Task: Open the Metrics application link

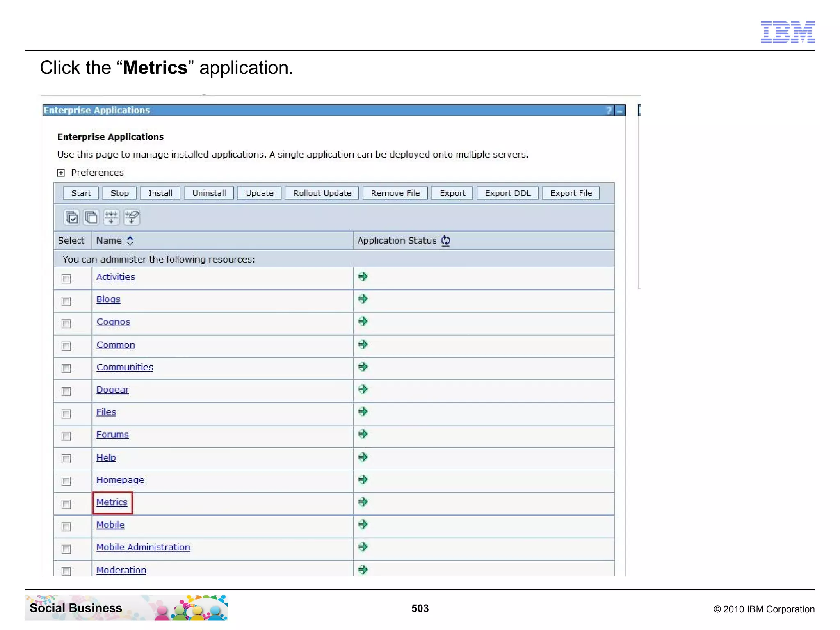Action: (112, 502)
